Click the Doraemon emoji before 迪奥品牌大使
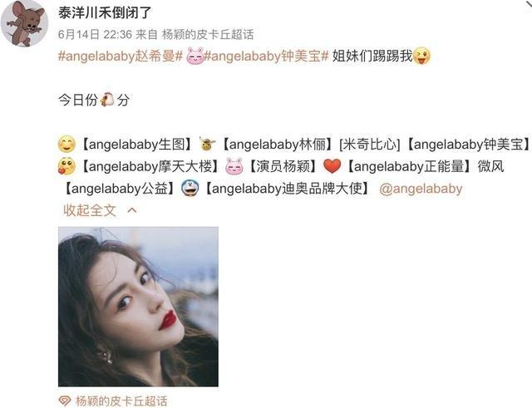The height and width of the screenshot is (408, 532). (x=190, y=189)
